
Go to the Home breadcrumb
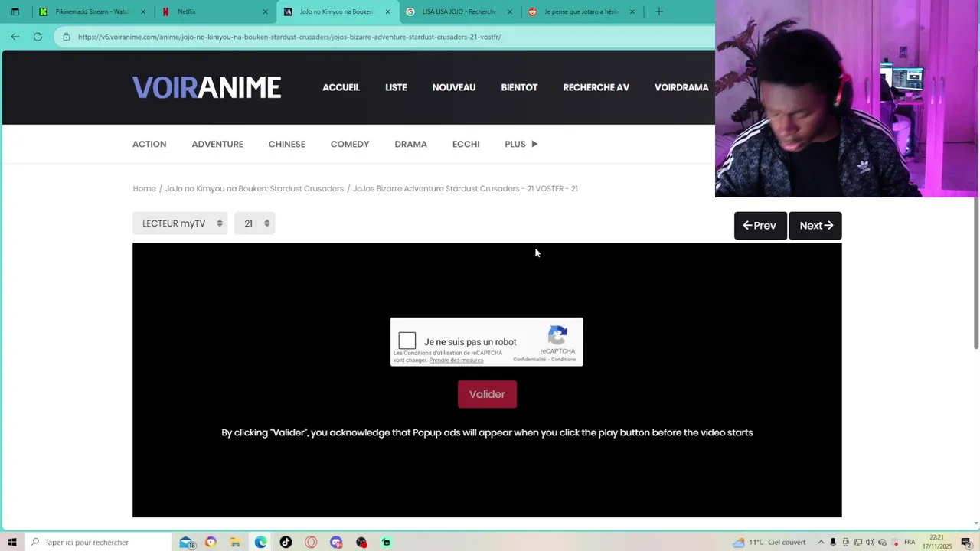click(x=144, y=188)
